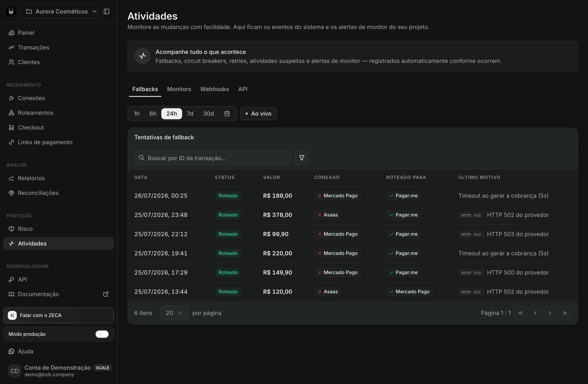The image size is (588, 384).
Task: Open Roteamentos in sidebar
Action: click(59, 113)
